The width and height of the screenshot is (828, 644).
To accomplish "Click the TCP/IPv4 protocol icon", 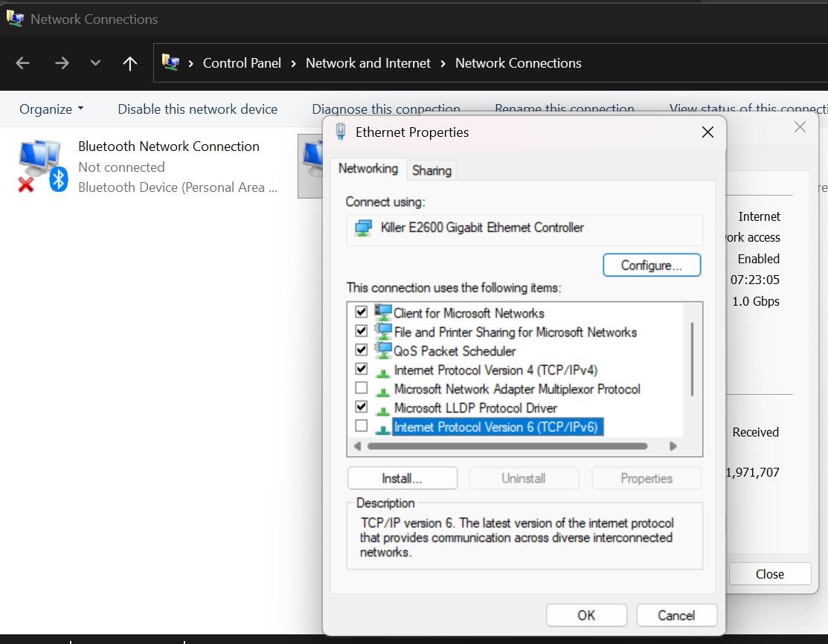I will click(x=383, y=373).
